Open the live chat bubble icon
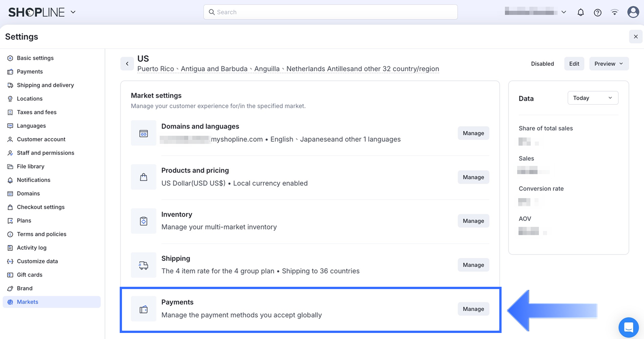Viewport: 644px width, 339px height. point(628,327)
